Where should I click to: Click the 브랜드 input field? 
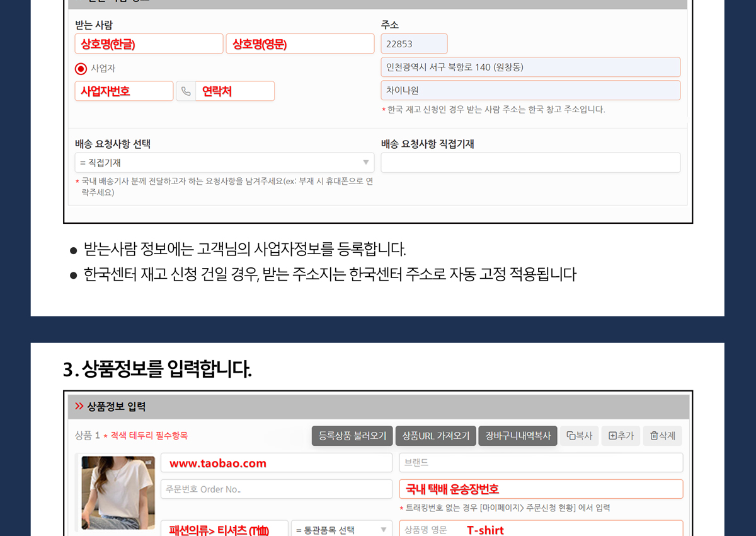(541, 463)
